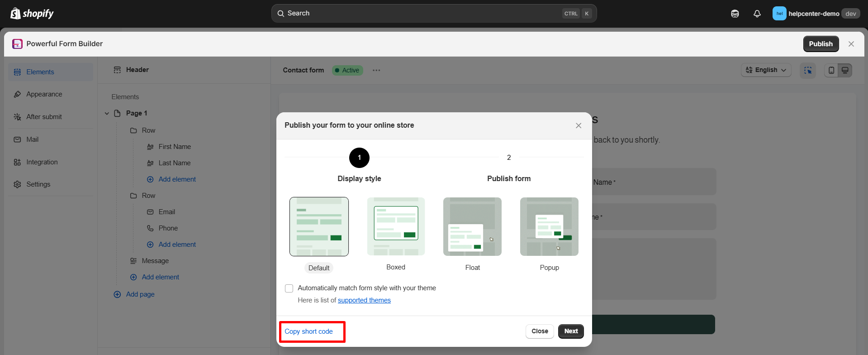868x355 pixels.
Task: Go to the Integration sidebar item
Action: [42, 162]
